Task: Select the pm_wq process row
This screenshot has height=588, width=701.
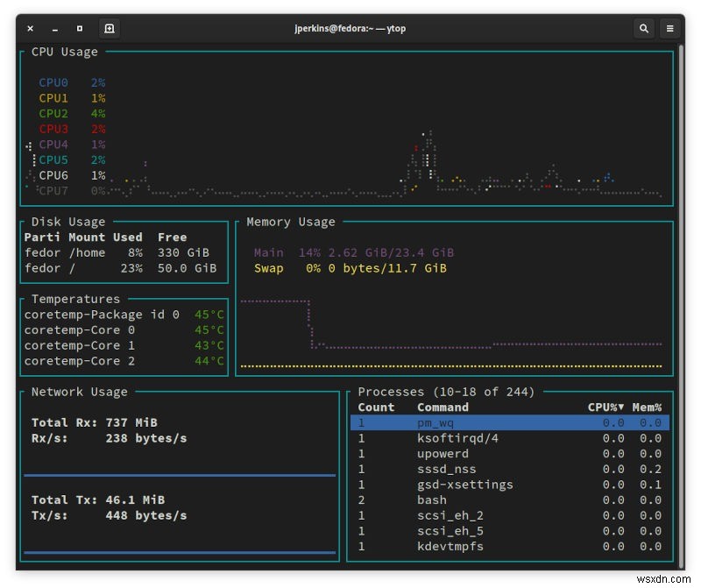Action: (435, 423)
